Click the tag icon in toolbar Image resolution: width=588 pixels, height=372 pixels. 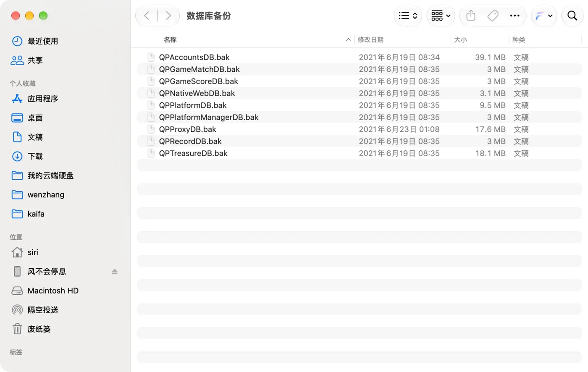coord(493,16)
